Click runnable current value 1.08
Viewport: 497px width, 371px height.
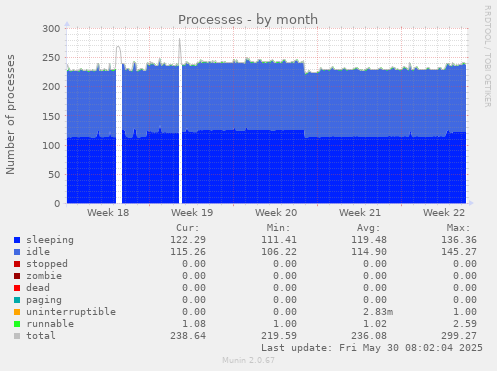(194, 324)
